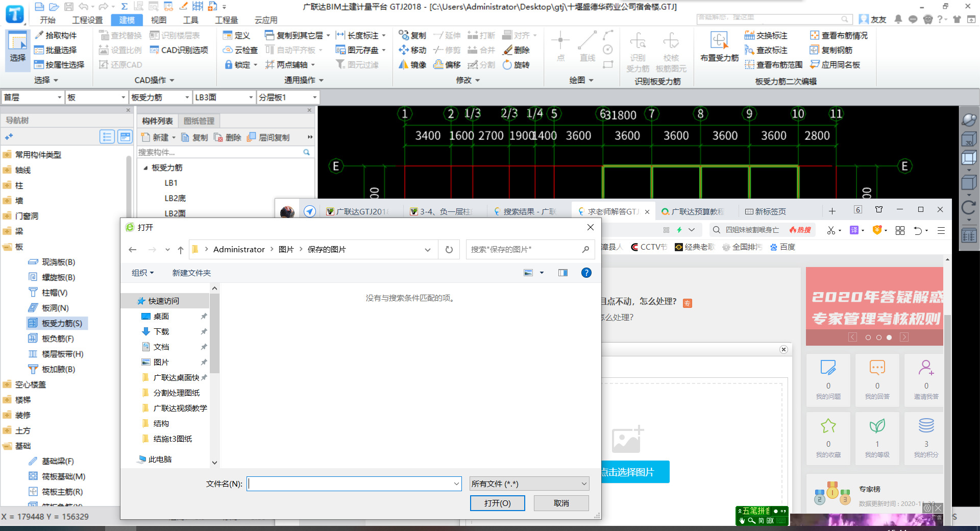Select the 旋转 rotate tool

point(517,65)
